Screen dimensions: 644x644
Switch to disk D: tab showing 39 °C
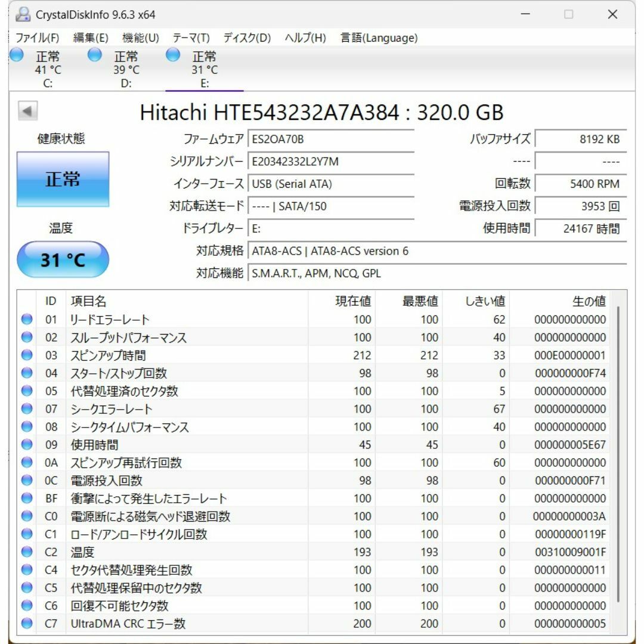point(126,69)
